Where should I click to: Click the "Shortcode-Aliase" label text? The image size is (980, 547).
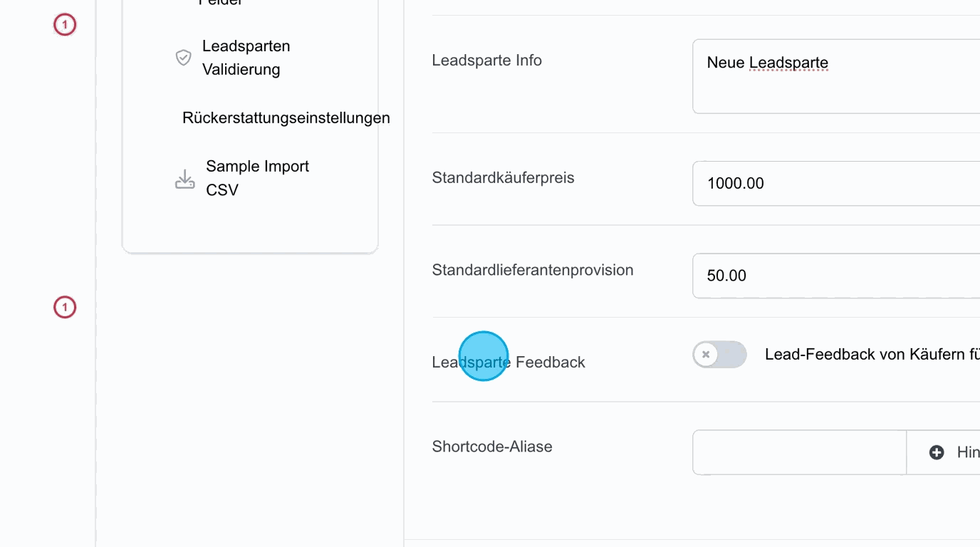pos(492,447)
